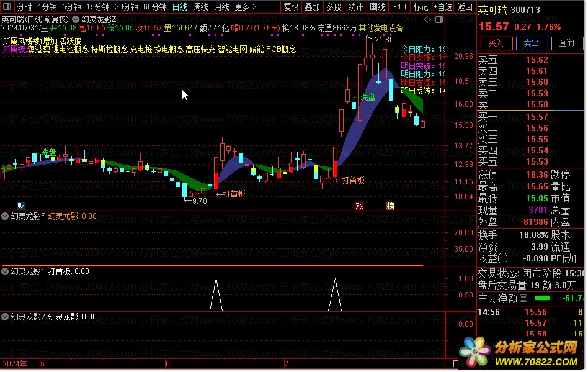
Task: Switch to the 30分钟 chart period
Action: point(127,7)
